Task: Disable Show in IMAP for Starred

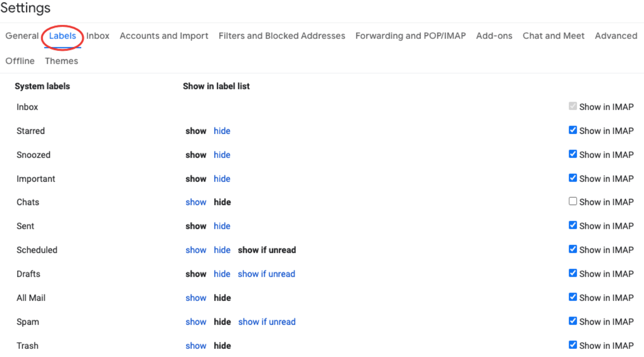Action: [572, 130]
